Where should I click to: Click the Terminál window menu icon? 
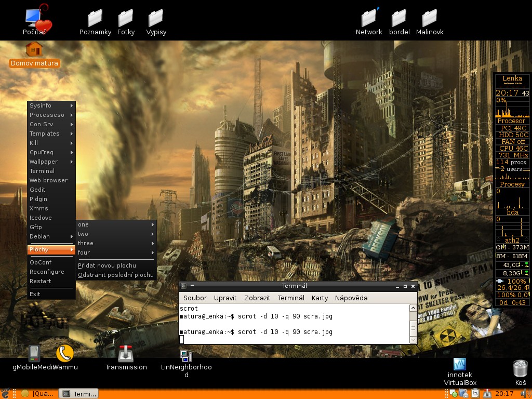tap(183, 286)
